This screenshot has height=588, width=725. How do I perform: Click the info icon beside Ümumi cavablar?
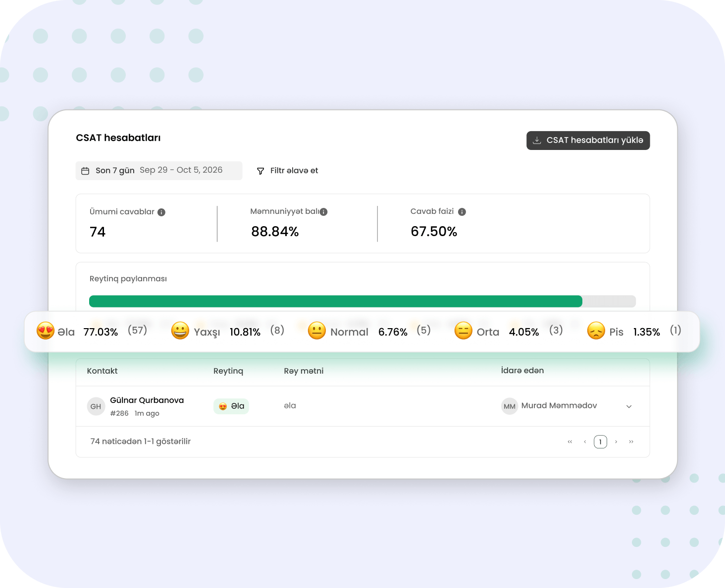pos(161,212)
